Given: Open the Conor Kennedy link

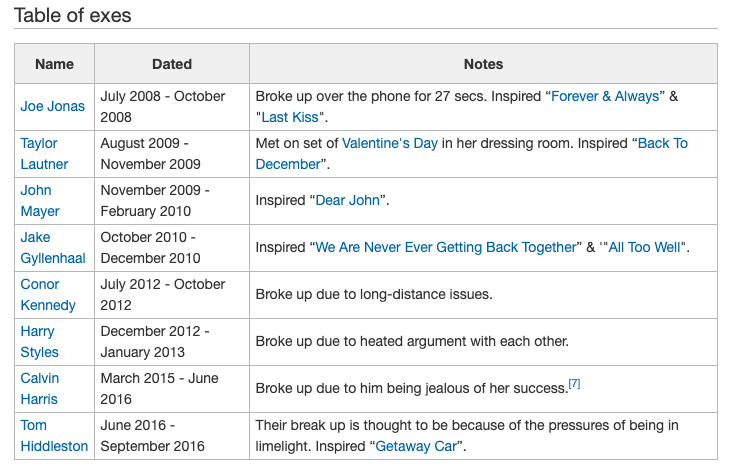Looking at the screenshot, I should pos(48,295).
